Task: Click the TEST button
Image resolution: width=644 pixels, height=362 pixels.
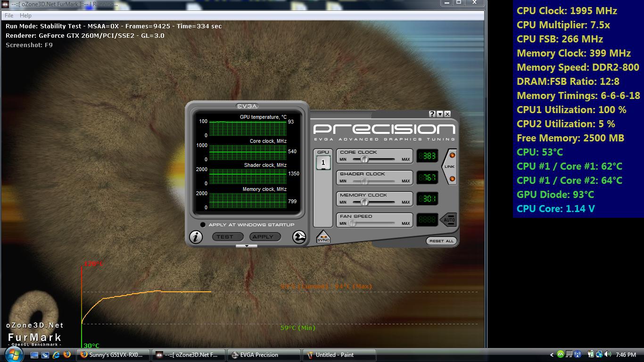Action: [228, 237]
